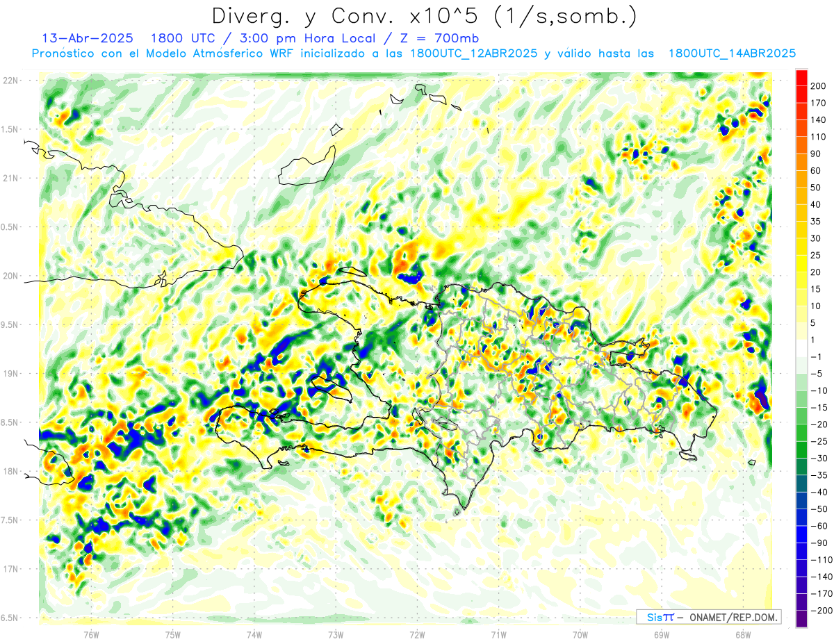
Task: Click the "19N" latitude label
Action: (x=10, y=374)
